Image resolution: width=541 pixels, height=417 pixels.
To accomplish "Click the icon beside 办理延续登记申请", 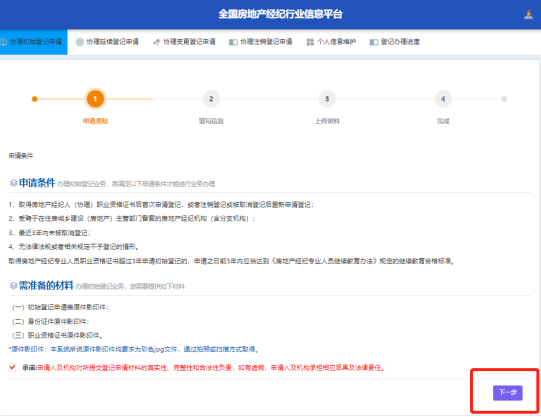I will (80, 42).
